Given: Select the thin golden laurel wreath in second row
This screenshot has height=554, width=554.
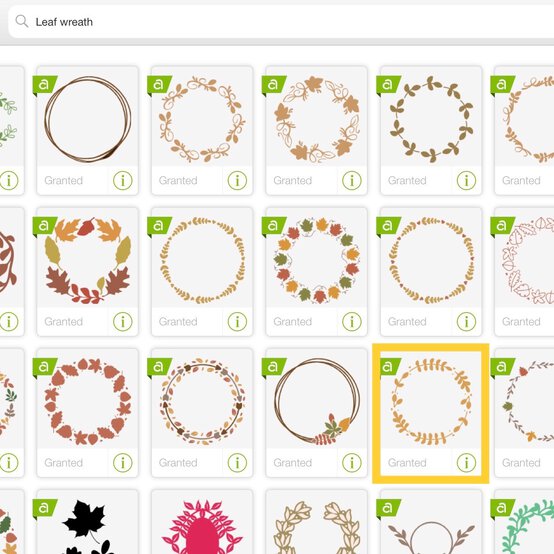Looking at the screenshot, I should (x=202, y=261).
